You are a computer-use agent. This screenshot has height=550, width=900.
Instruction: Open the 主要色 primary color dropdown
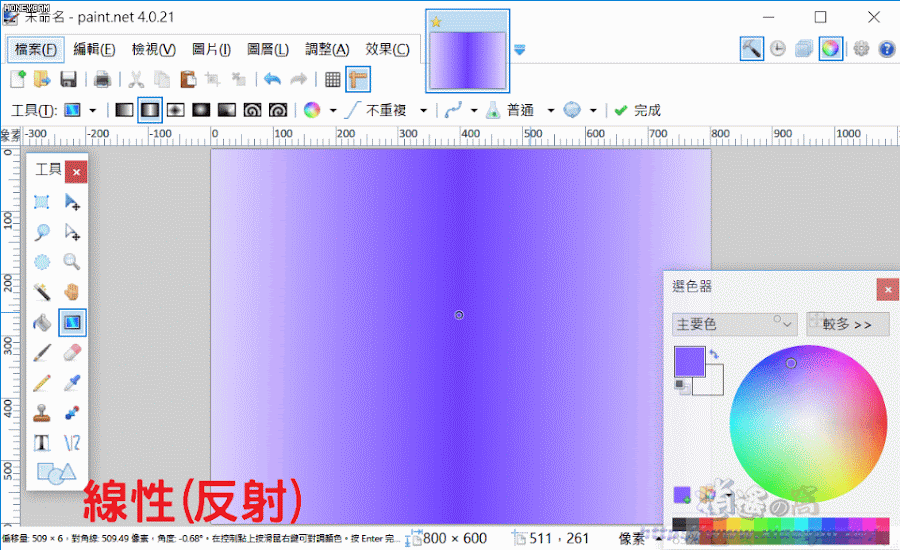[735, 324]
